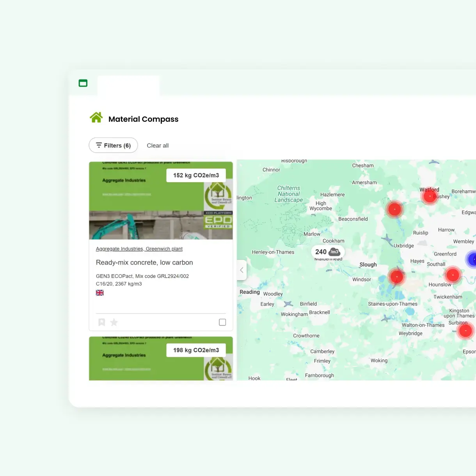Click the 152 kg CO2e/m3 badge
476x476 pixels.
point(196,175)
